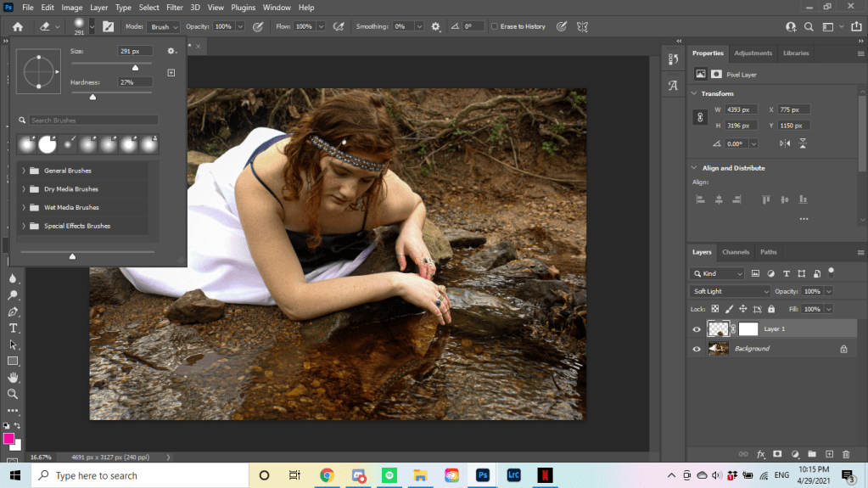Create a new layer in Layers panel
The width and height of the screenshot is (868, 488).
[x=830, y=454]
